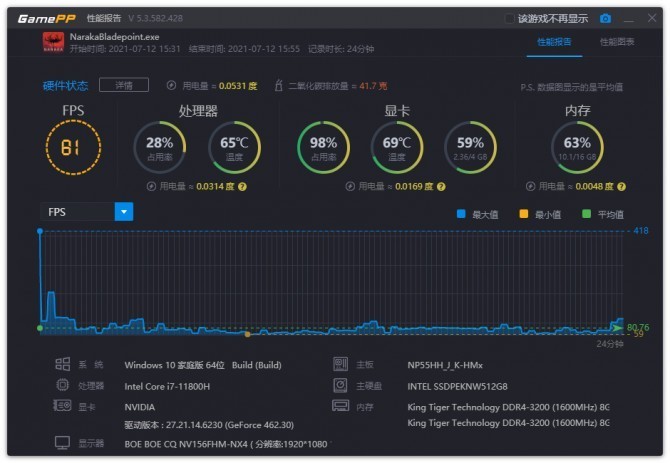Click the total power usage icon
The width and height of the screenshot is (670, 463).
click(x=171, y=85)
